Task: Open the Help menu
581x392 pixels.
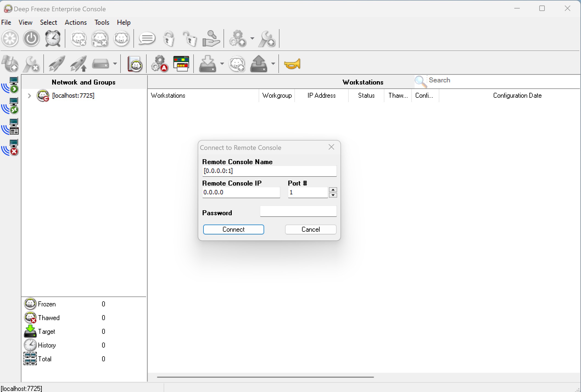Action: pos(124,23)
